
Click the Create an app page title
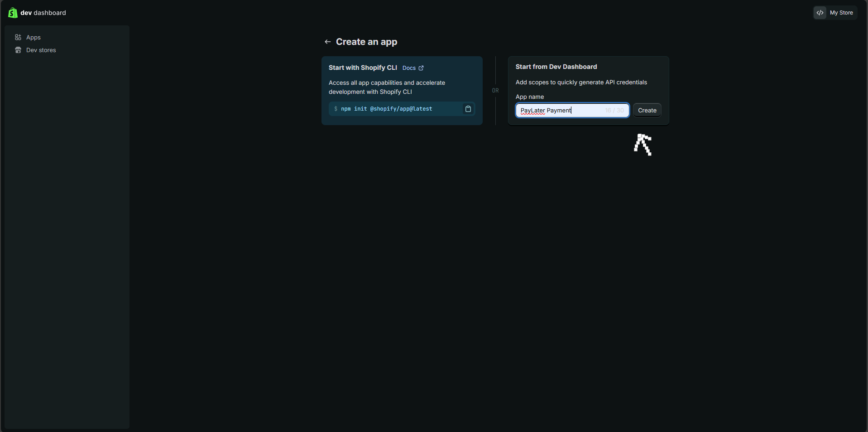click(366, 42)
